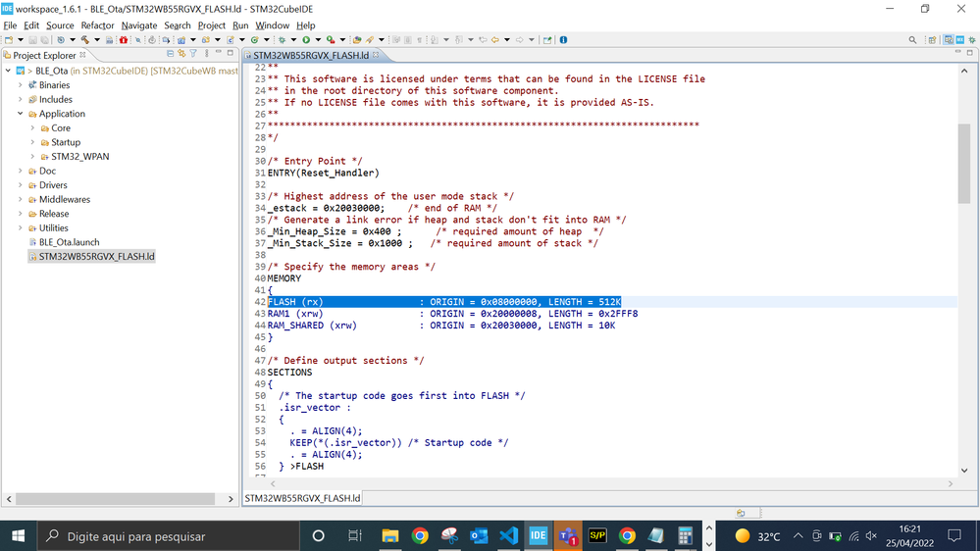Maximize the editor area
The height and width of the screenshot is (551, 980).
point(970,53)
